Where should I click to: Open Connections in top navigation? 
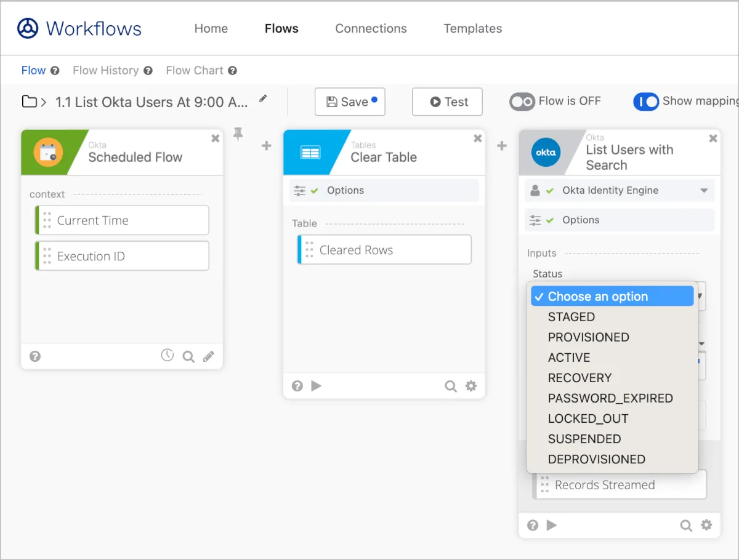pos(371,28)
